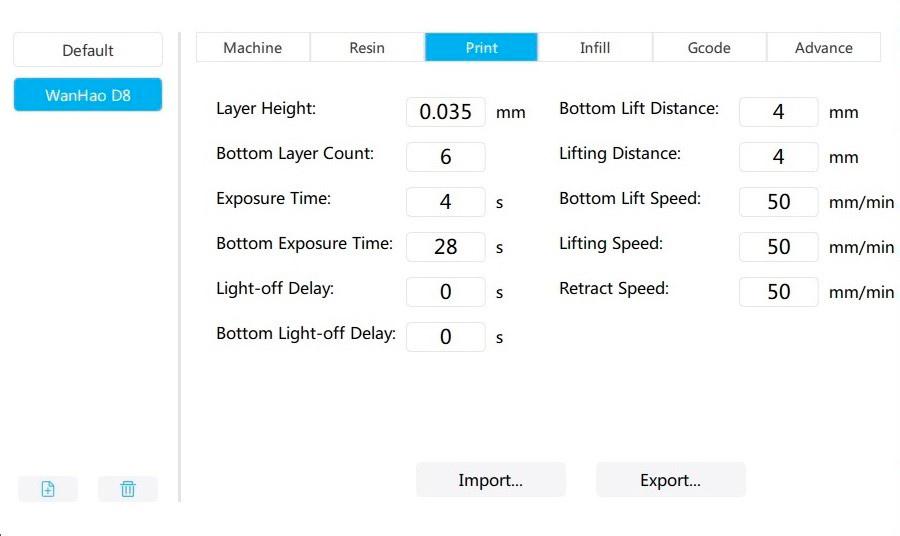The image size is (900, 536).
Task: Switch to the Gcode tab
Action: [x=709, y=48]
